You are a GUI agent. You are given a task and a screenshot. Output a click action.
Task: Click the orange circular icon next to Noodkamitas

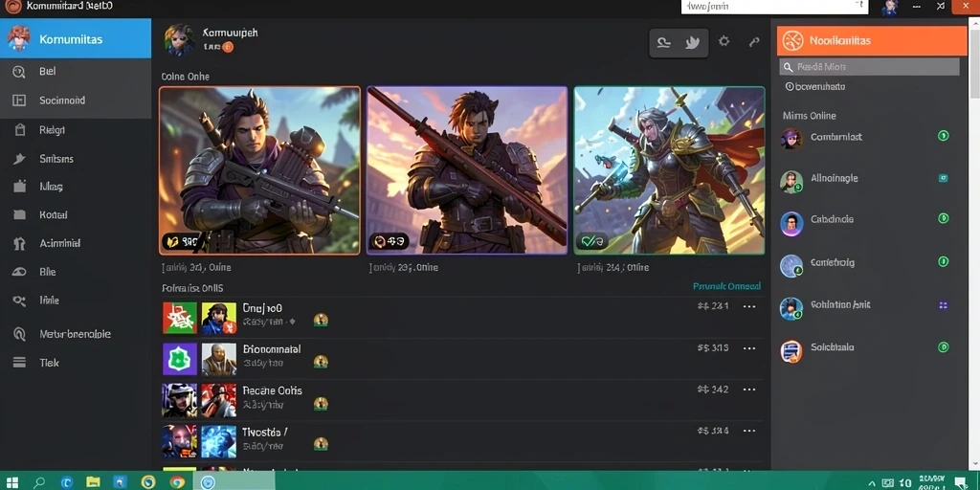point(792,40)
